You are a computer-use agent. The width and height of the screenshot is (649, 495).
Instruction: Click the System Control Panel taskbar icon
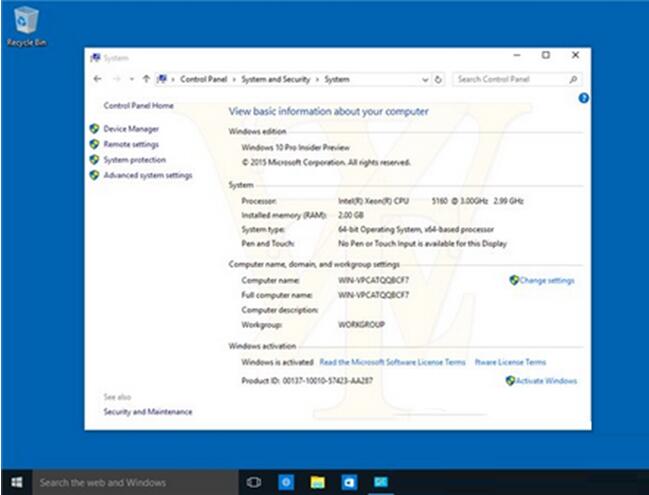click(x=381, y=482)
